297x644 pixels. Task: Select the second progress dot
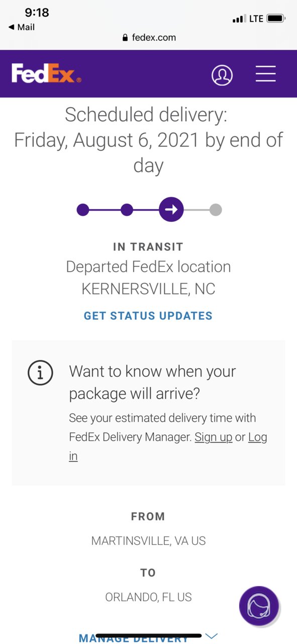pos(127,209)
